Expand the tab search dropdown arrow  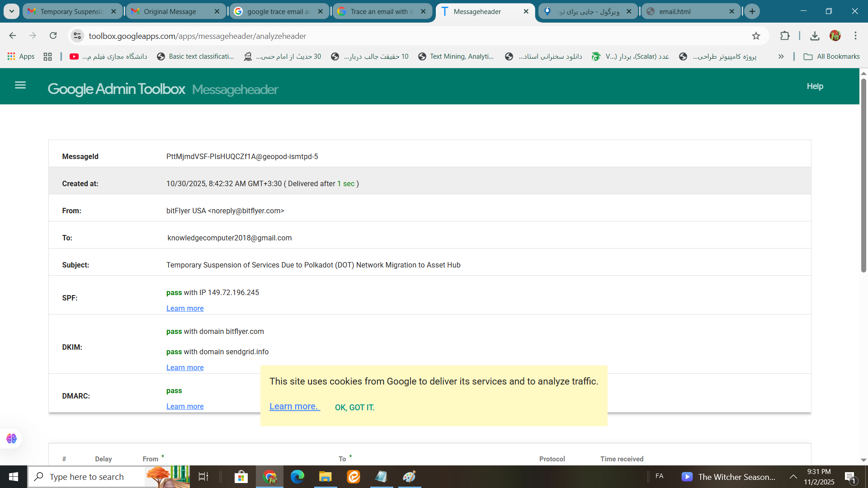(x=11, y=11)
